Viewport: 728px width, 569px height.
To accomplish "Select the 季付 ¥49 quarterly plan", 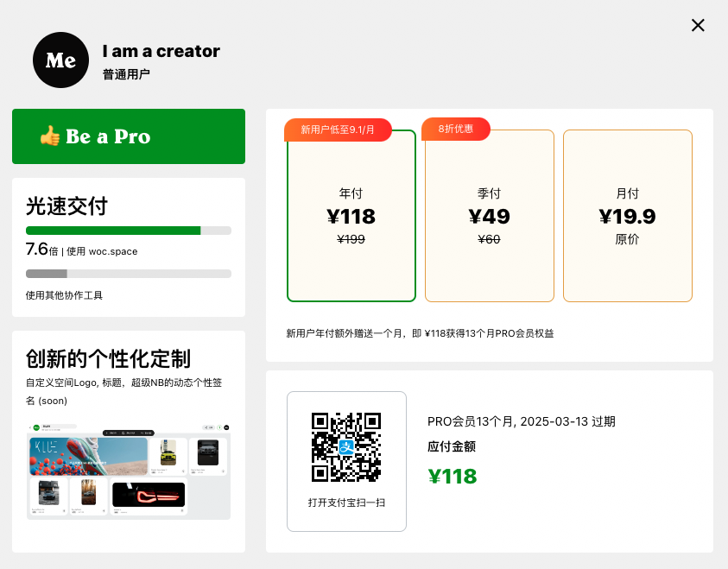I will click(490, 216).
